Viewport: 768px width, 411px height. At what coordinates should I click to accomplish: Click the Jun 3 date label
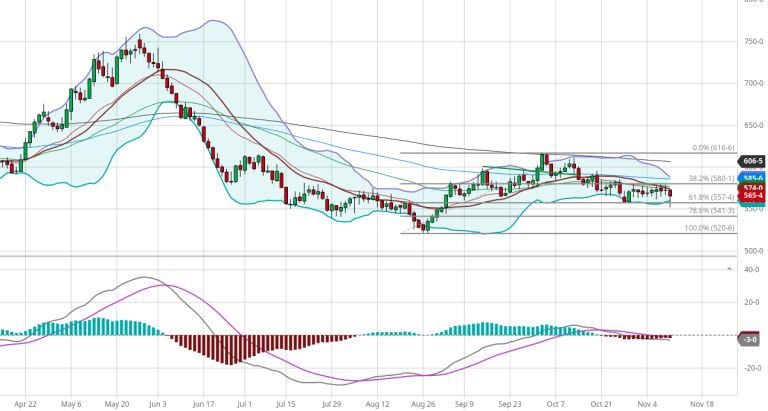coord(157,405)
